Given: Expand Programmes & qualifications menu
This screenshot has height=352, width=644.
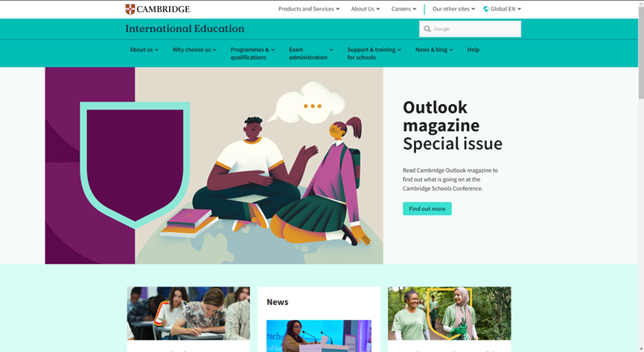Looking at the screenshot, I should 252,54.
